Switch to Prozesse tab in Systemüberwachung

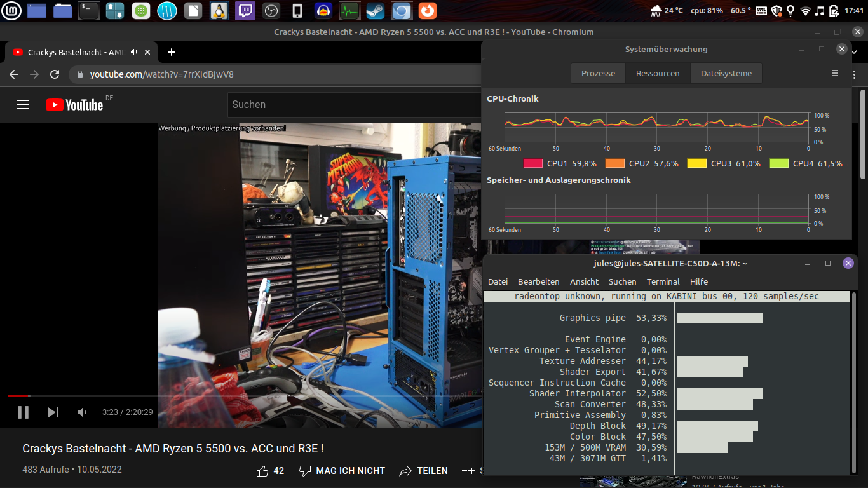598,73
